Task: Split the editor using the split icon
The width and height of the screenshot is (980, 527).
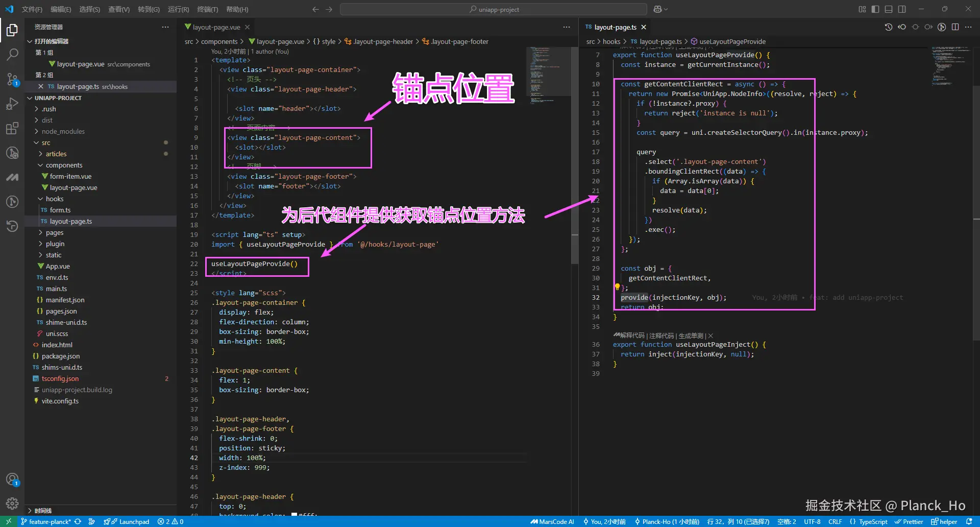Action: tap(955, 27)
